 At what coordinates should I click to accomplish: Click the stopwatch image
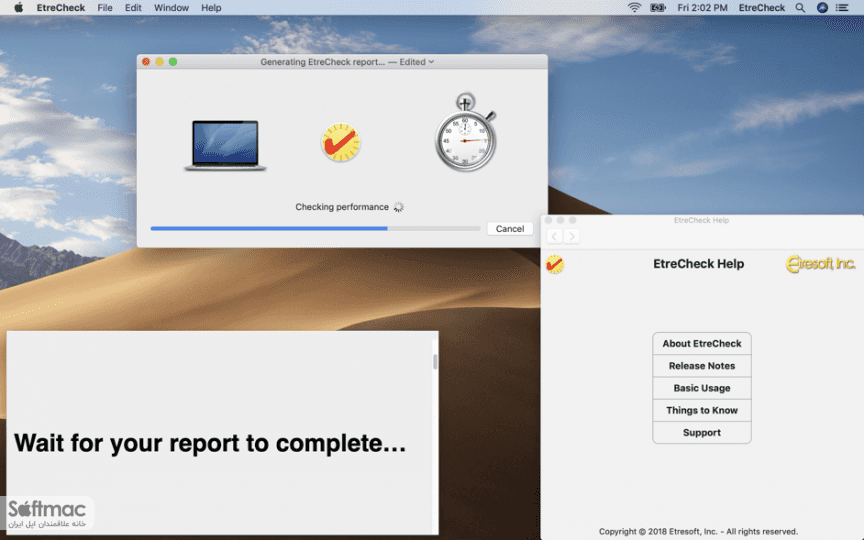pos(466,132)
